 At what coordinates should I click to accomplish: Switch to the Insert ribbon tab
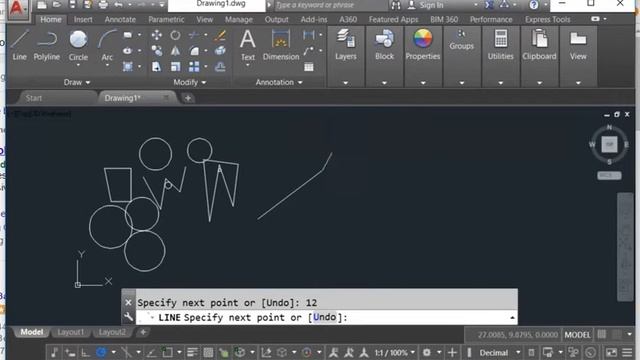click(x=83, y=19)
